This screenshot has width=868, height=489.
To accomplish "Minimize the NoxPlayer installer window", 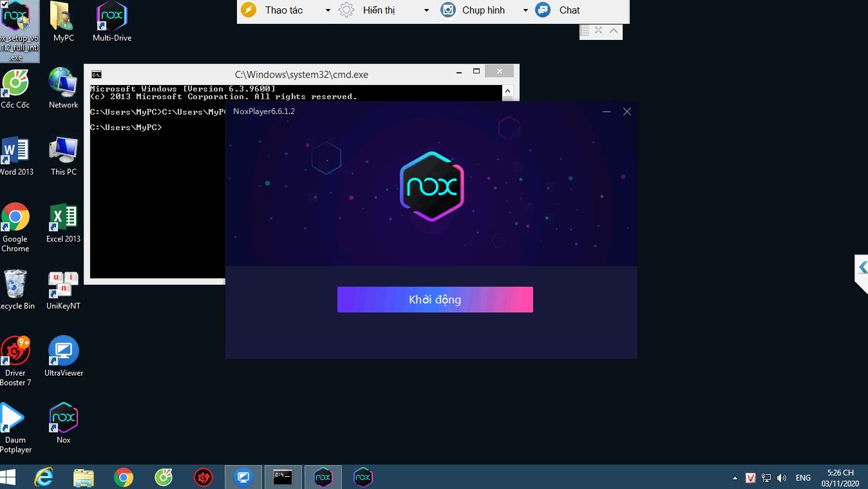I will (x=607, y=111).
